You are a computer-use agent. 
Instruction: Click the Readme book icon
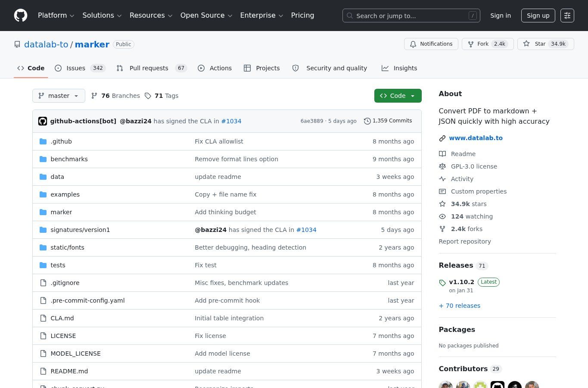(x=442, y=154)
